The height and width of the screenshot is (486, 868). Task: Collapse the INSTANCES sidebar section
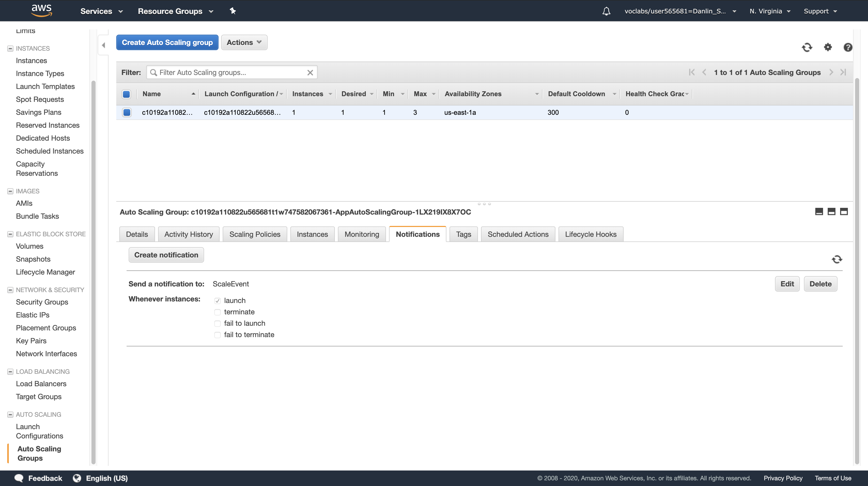tap(10, 49)
